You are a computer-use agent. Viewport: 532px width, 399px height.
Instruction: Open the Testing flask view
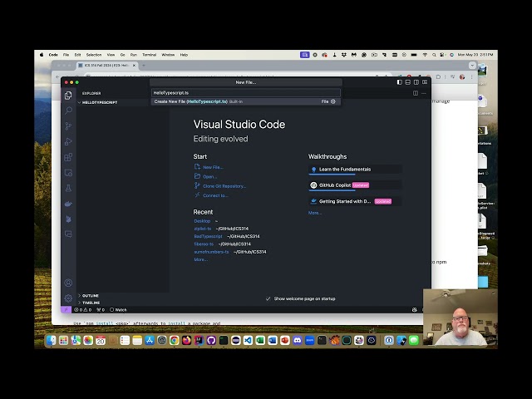click(x=68, y=189)
